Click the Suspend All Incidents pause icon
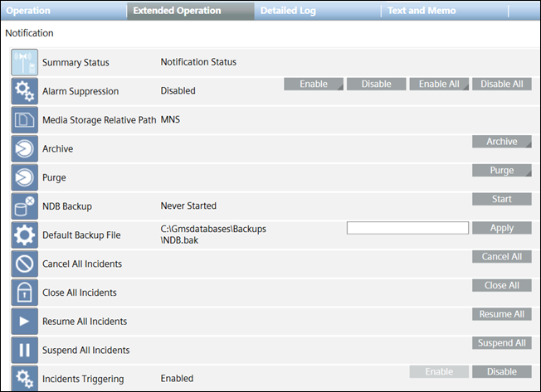Viewport: 541px width, 392px height. (25, 350)
